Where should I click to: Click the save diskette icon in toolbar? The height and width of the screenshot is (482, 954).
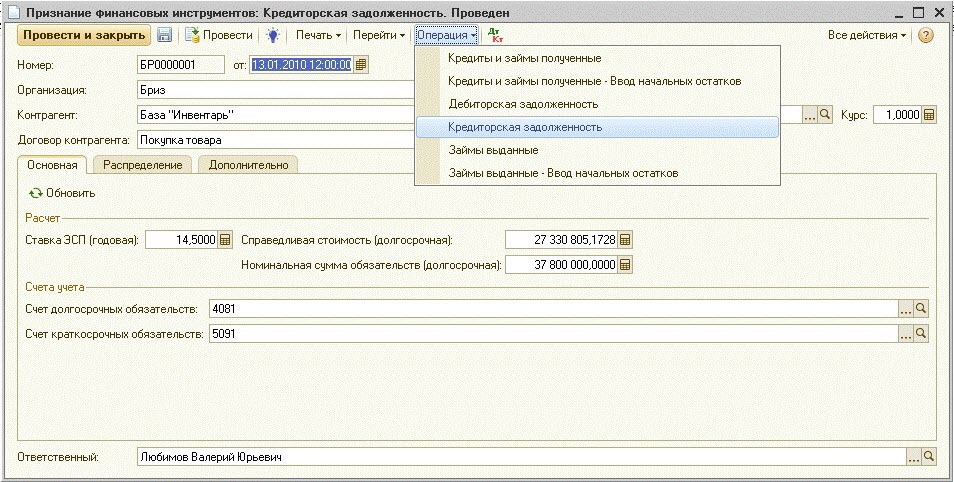[x=164, y=35]
